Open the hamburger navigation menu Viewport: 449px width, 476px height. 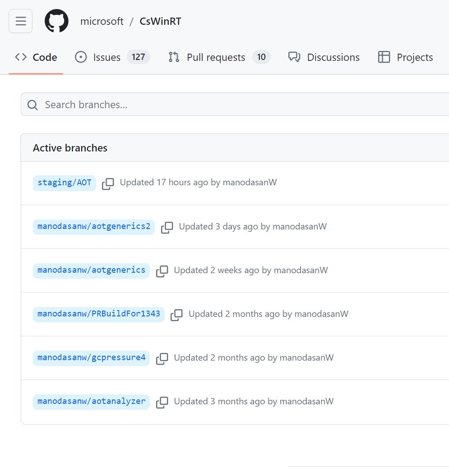(x=21, y=21)
